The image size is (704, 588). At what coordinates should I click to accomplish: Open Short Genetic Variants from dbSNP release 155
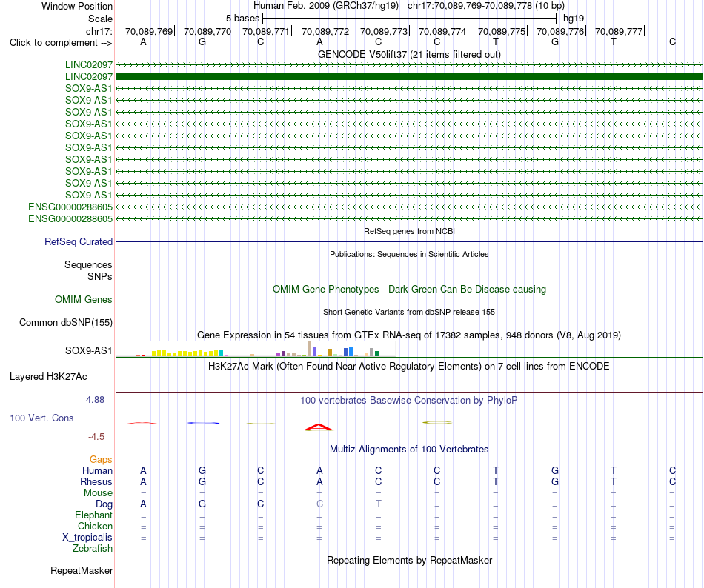[409, 313]
